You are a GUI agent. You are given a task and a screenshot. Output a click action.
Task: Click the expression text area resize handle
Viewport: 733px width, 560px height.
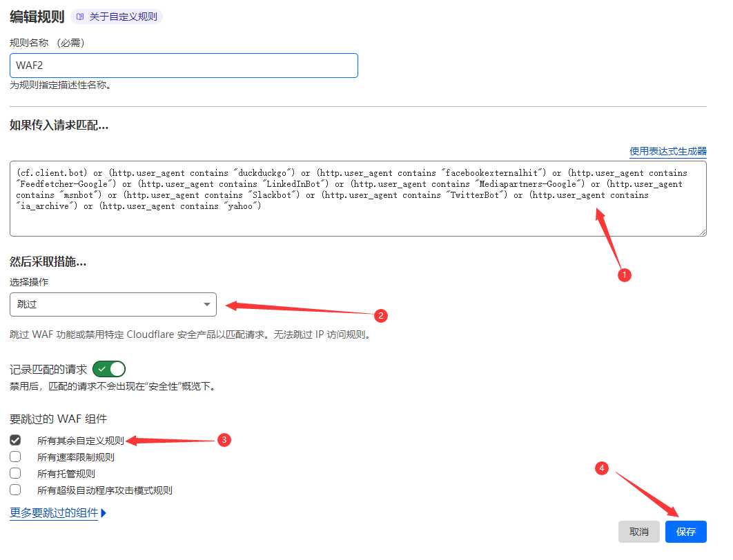702,232
